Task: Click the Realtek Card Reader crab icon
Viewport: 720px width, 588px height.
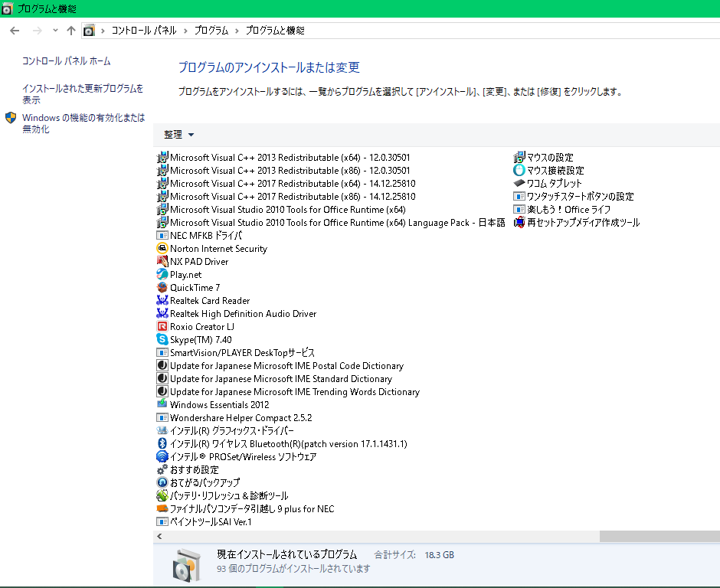Action: pyautogui.click(x=162, y=300)
